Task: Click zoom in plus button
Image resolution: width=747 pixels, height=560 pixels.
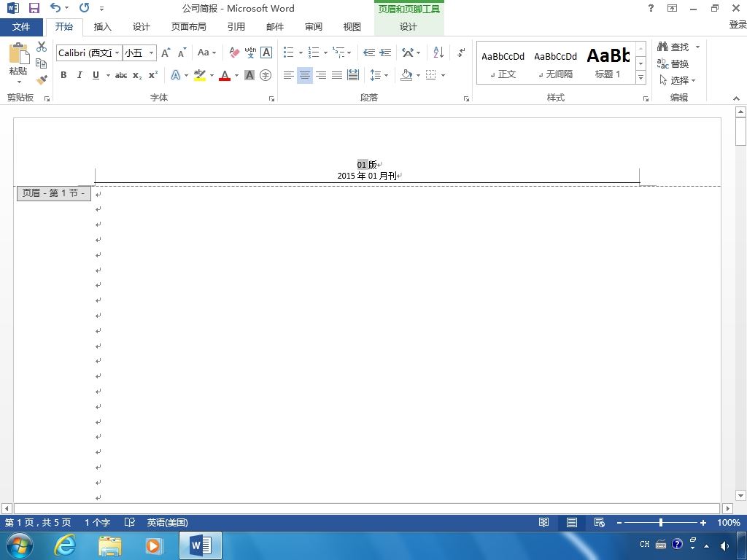Action: click(703, 522)
